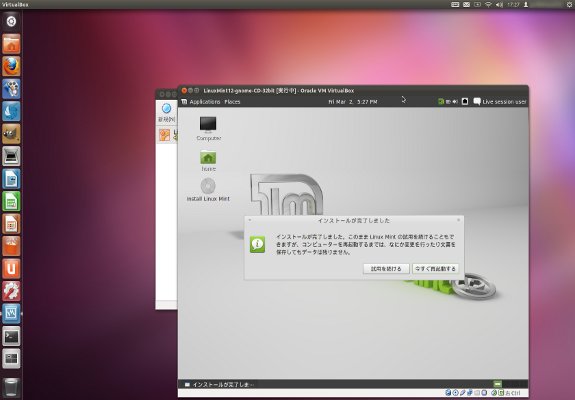Open the sound volume indicator in top panel
The image size is (575, 400).
499,4
